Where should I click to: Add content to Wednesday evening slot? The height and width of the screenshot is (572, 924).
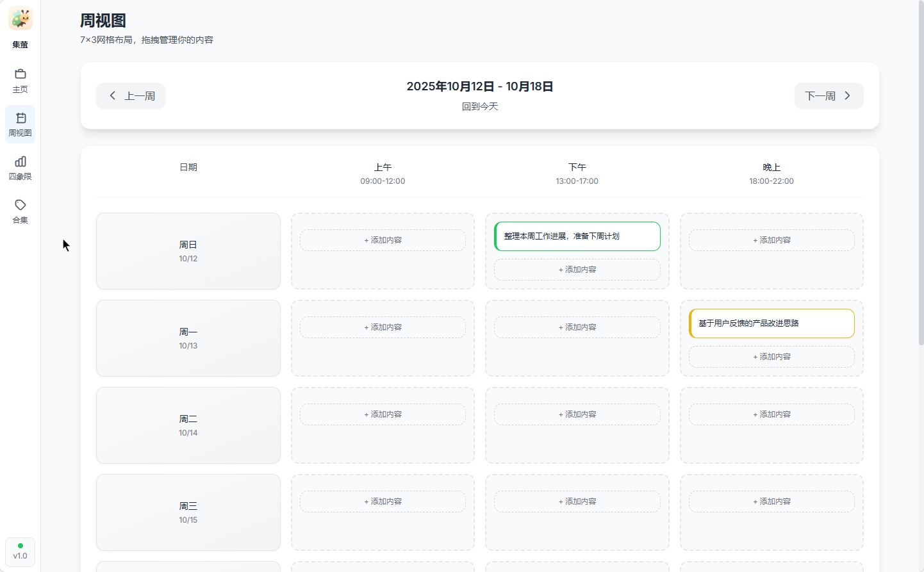[x=771, y=502]
